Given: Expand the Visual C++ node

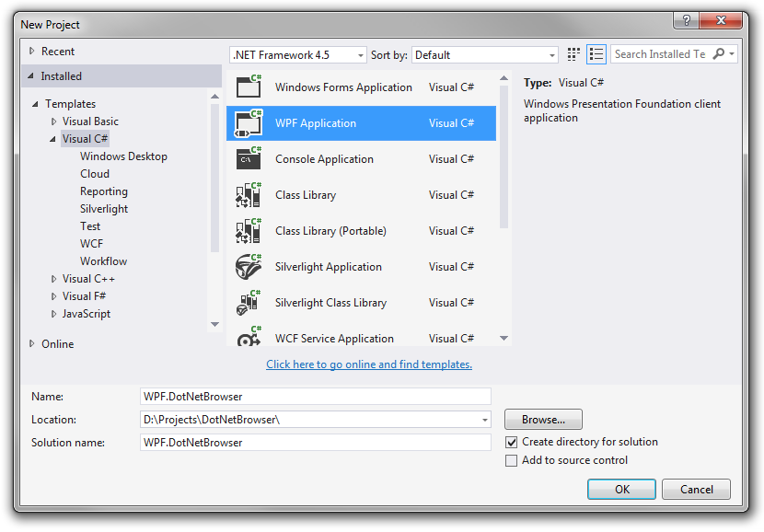Looking at the screenshot, I should 53,279.
